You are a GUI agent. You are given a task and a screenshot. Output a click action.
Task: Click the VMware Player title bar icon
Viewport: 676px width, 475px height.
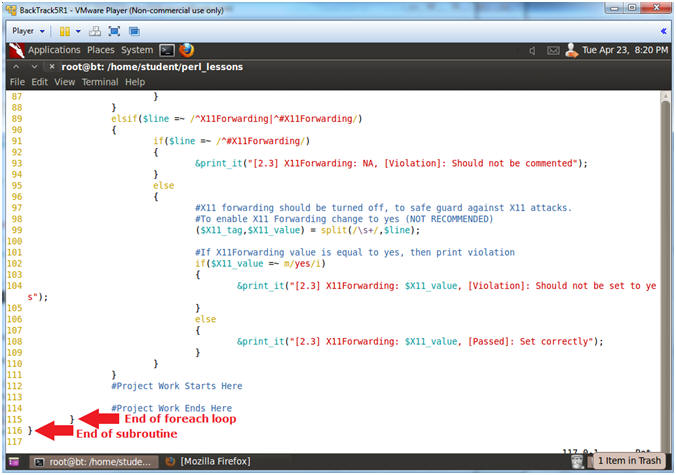pos(11,9)
